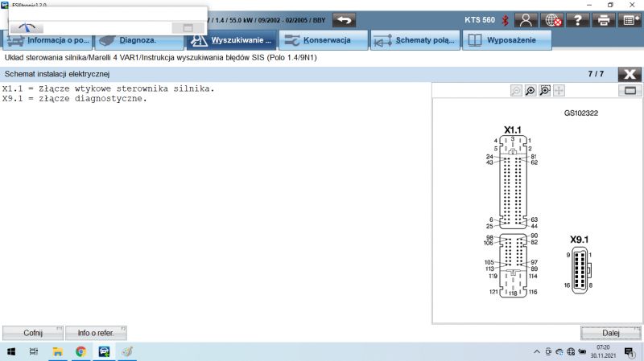This screenshot has width=644, height=361.
Task: Click the X1.1 = Złącze wtykowe sterownika line
Action: (x=109, y=88)
